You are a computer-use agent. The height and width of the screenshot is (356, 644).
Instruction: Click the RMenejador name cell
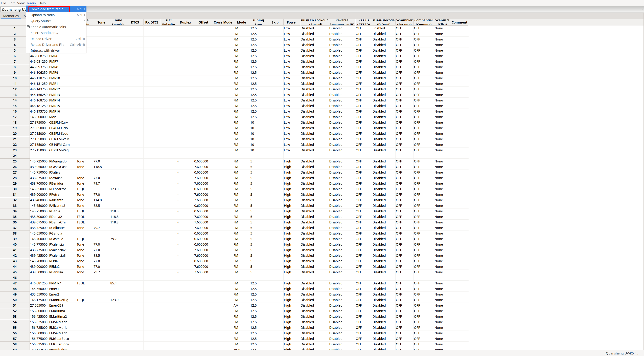58,161
